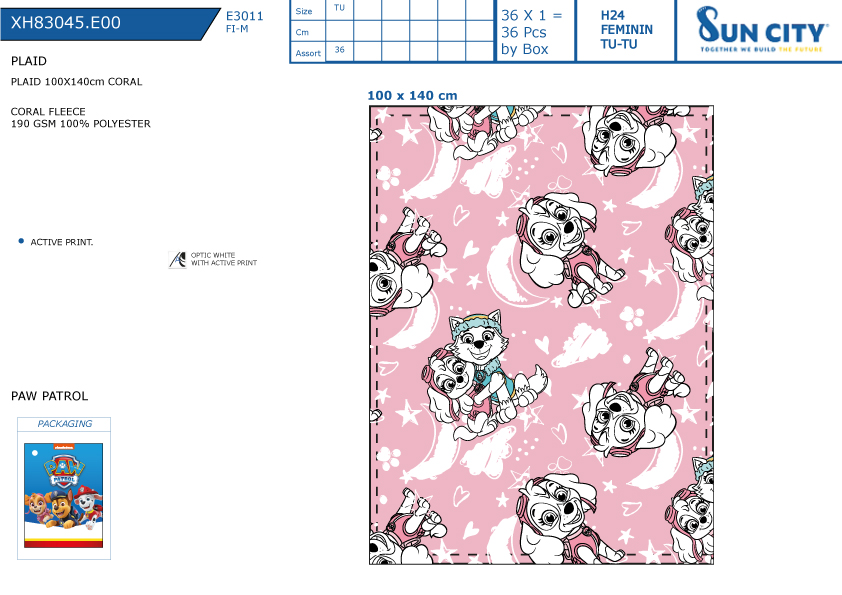
Task: Select the Paw Patrol packaging thumbnail
Action: pyautogui.click(x=63, y=495)
